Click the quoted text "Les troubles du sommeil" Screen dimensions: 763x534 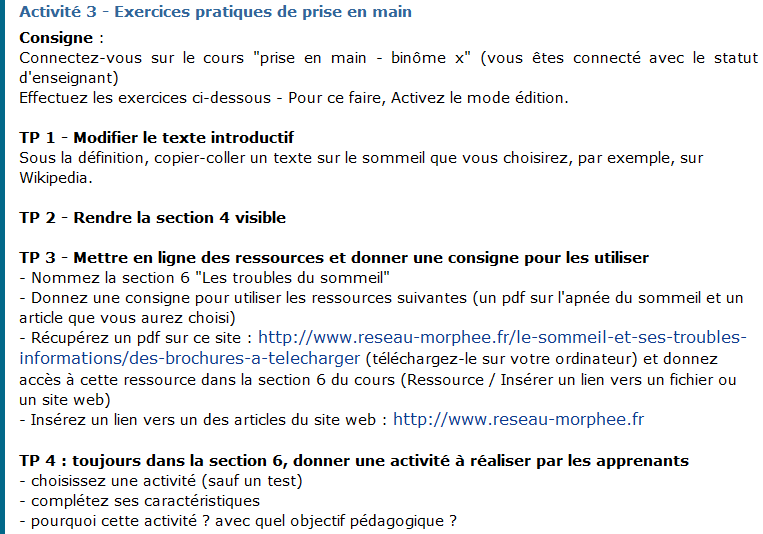tap(292, 277)
